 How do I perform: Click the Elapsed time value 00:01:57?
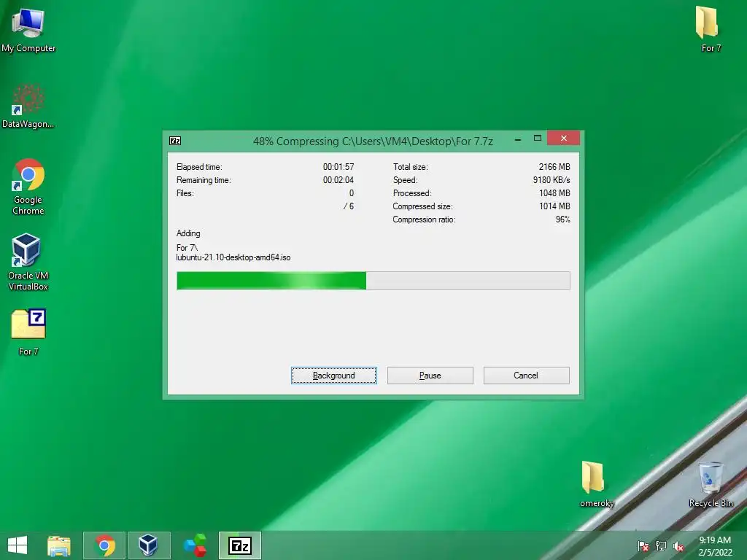[338, 167]
